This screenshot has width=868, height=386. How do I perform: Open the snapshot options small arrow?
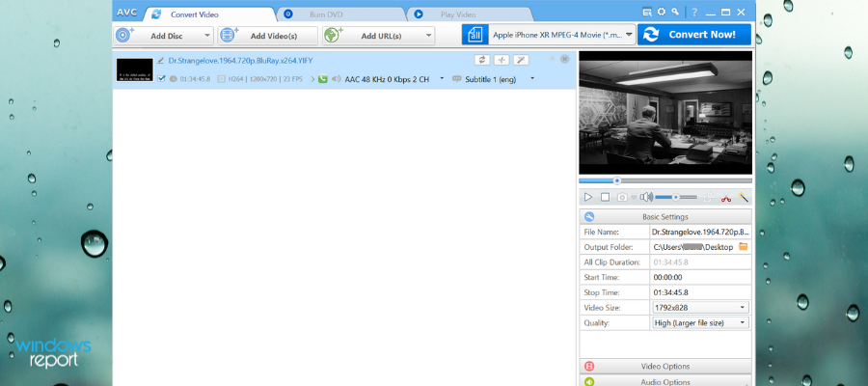coord(634,197)
